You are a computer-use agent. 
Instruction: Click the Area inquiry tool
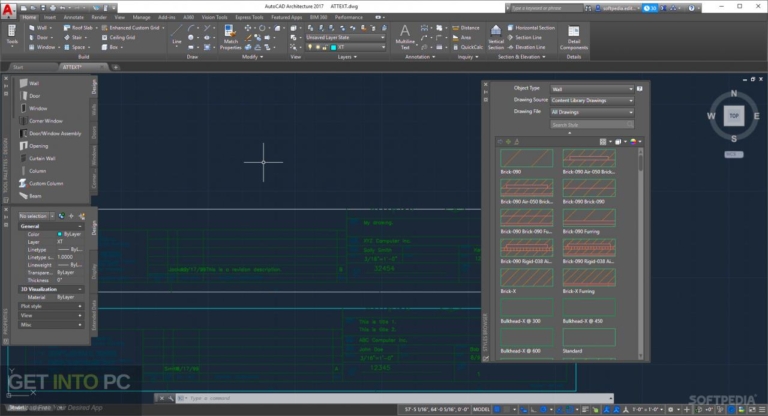(461, 37)
